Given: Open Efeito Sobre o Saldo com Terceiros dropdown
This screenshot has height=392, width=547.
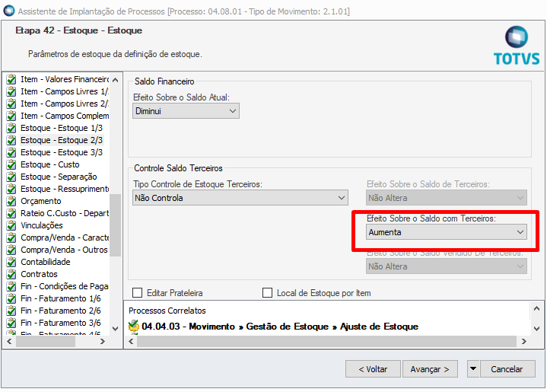Looking at the screenshot, I should tap(446, 232).
